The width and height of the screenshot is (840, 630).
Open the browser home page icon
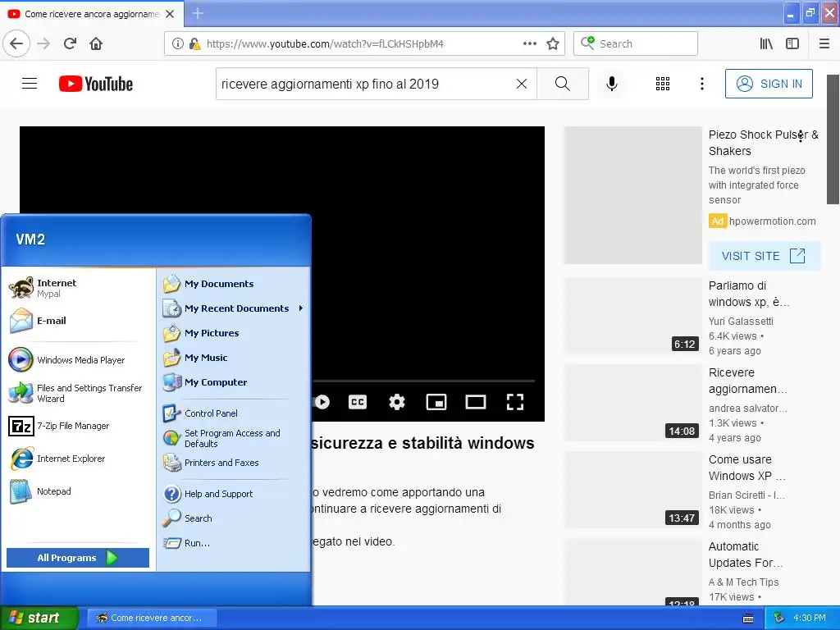click(x=96, y=44)
